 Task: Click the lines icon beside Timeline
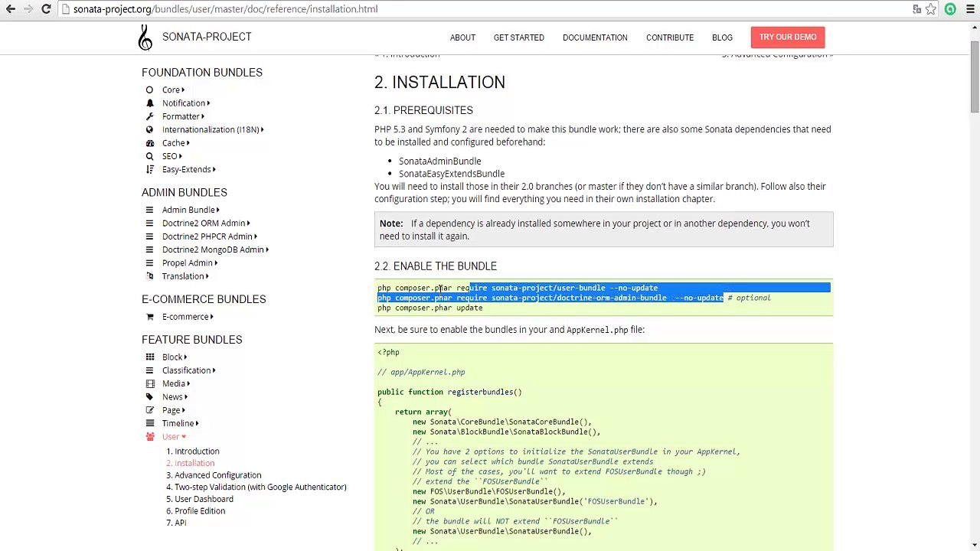click(149, 423)
